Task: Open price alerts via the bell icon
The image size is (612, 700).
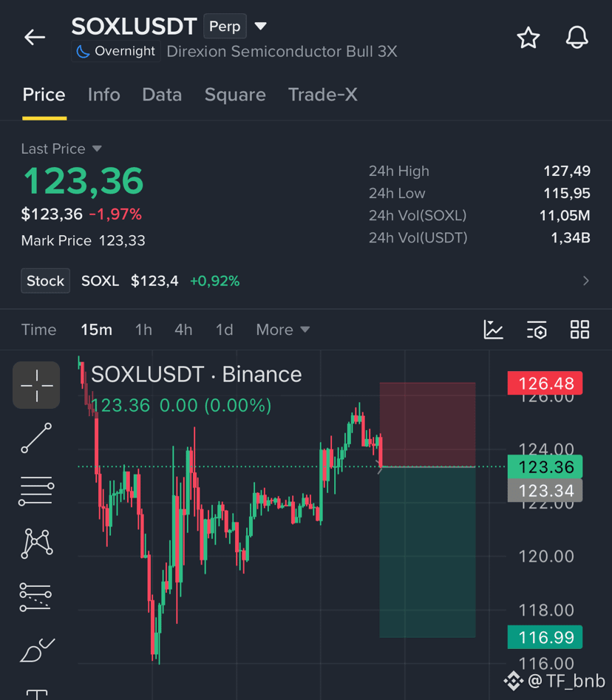Action: pyautogui.click(x=577, y=38)
